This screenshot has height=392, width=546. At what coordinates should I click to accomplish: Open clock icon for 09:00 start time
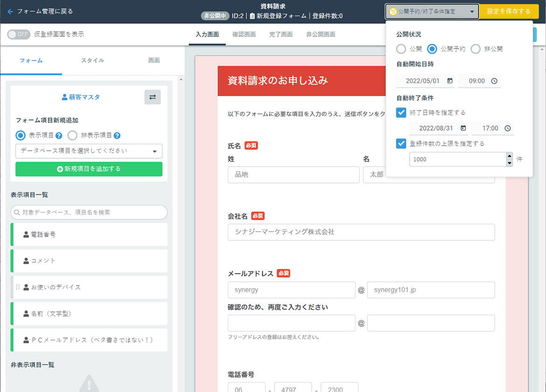pyautogui.click(x=494, y=81)
